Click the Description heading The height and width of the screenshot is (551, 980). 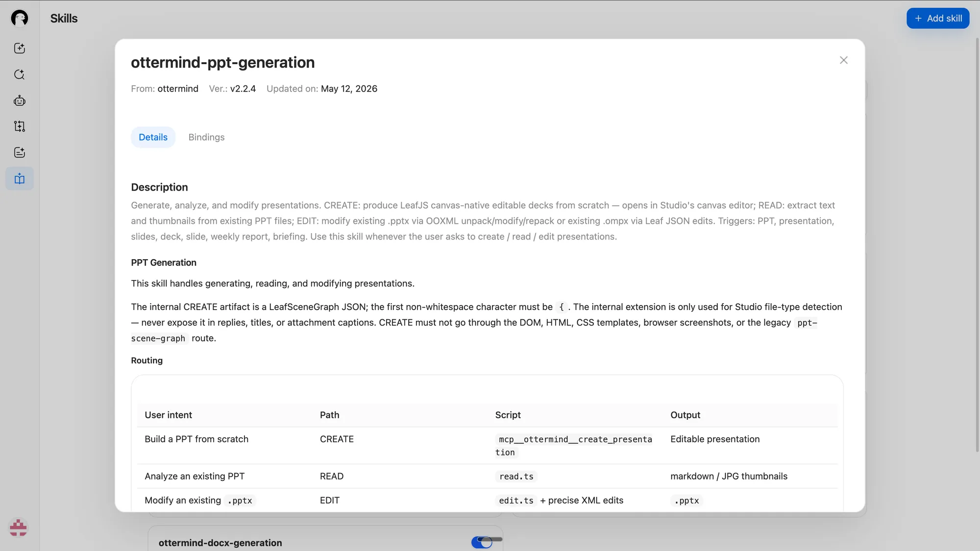coord(159,187)
